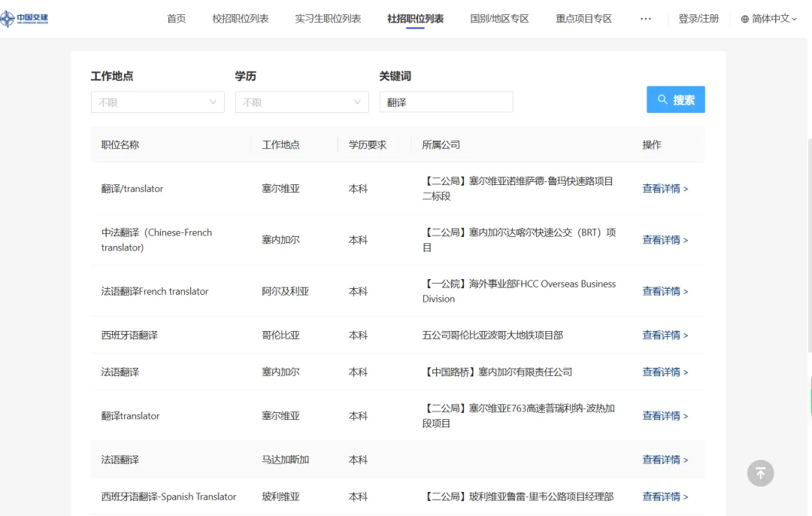812x516 pixels.
Task: Open the 国别/地区专区 tab
Action: click(x=499, y=19)
